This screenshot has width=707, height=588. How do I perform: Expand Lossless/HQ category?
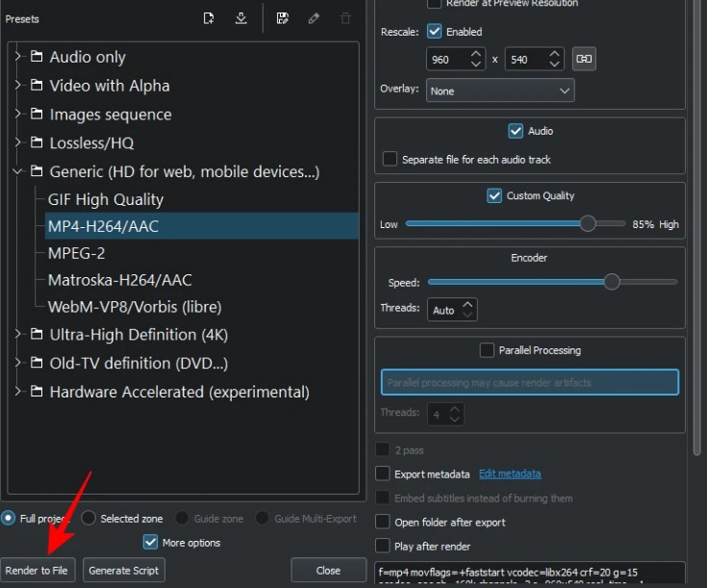pos(17,142)
